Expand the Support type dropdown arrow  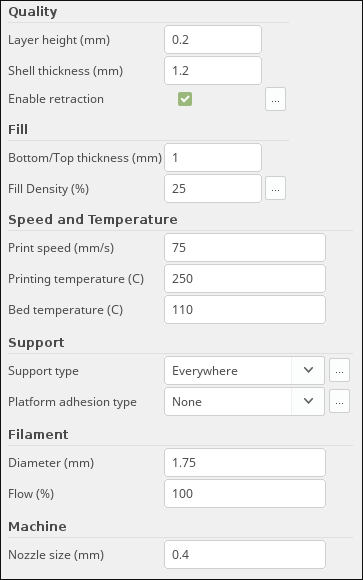point(308,370)
